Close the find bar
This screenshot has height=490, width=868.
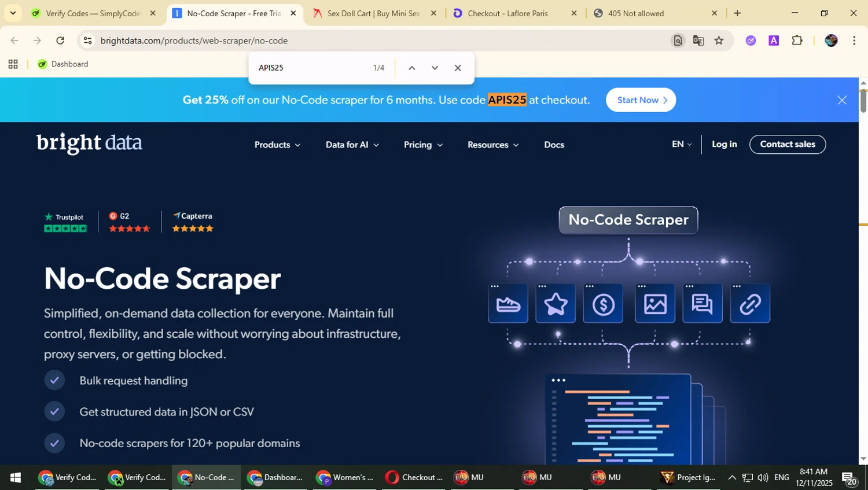458,68
